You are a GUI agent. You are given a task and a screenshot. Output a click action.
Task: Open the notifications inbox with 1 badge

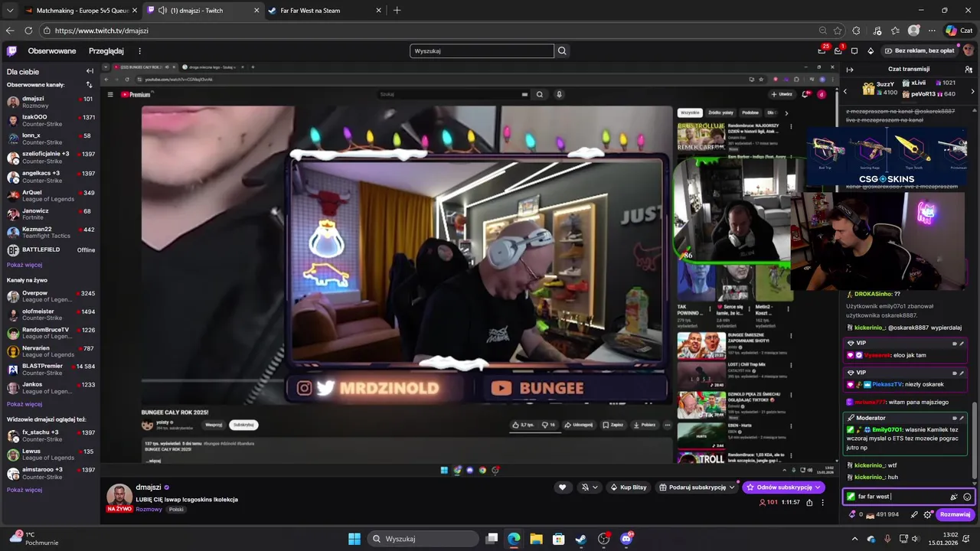[838, 51]
